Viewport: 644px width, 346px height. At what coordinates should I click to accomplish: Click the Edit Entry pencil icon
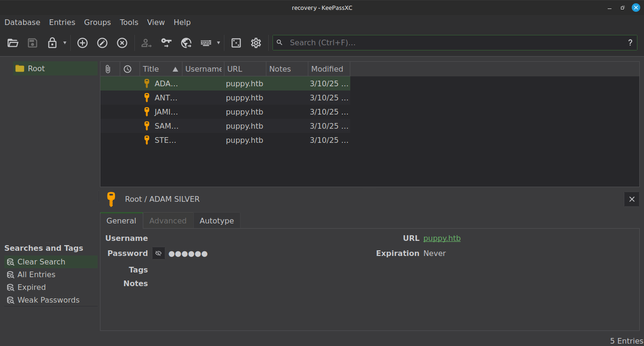click(x=102, y=43)
